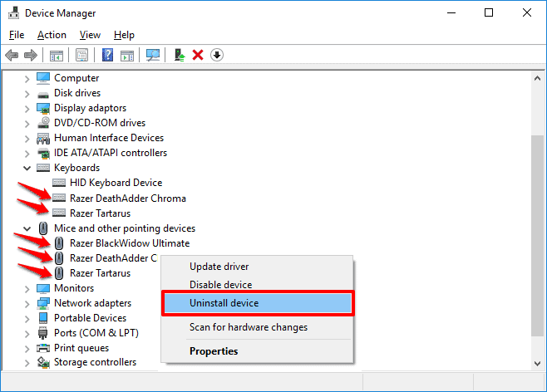Expand the Computer category
Viewport: 547px width, 392px height.
(x=27, y=79)
